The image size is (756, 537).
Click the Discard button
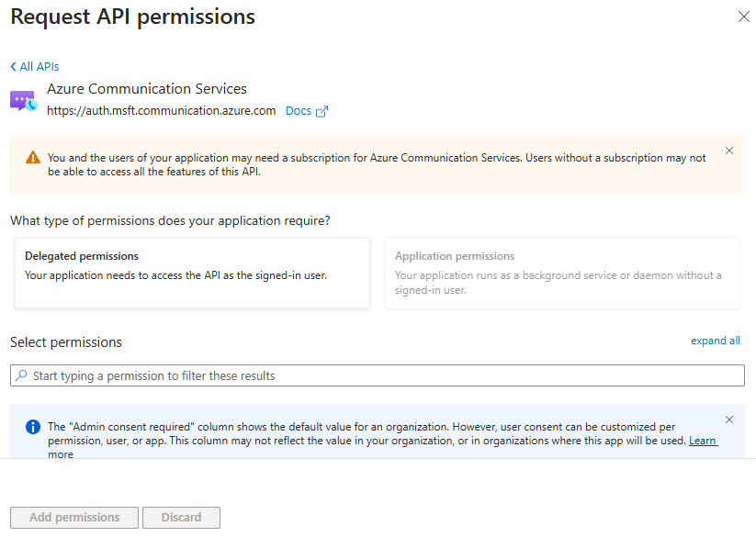click(x=181, y=517)
